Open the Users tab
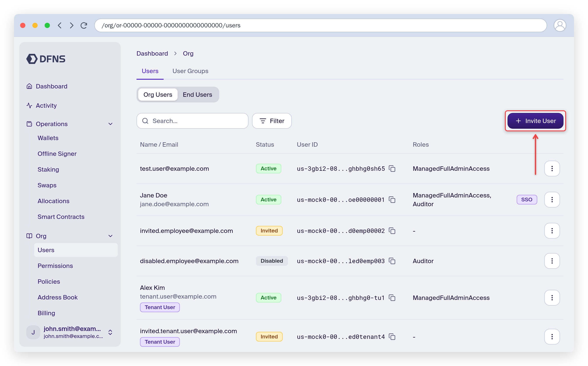Screen dimensions: 588x366 coord(150,71)
